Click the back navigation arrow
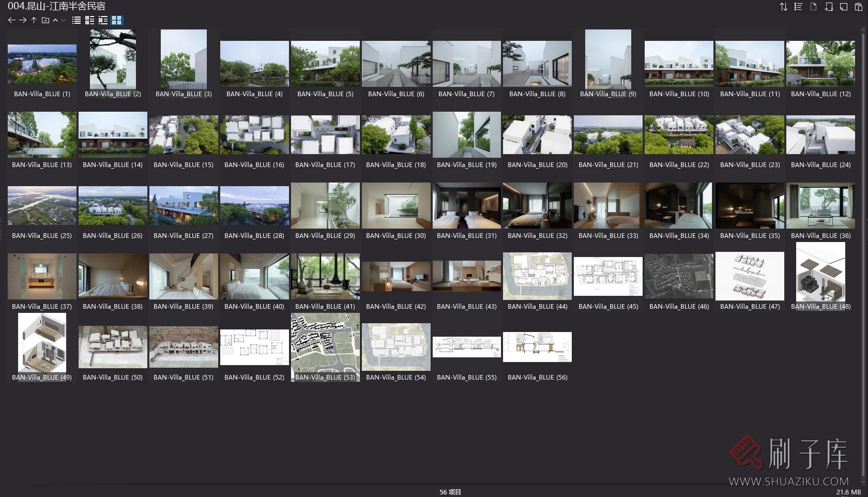868x497 pixels. [x=11, y=20]
